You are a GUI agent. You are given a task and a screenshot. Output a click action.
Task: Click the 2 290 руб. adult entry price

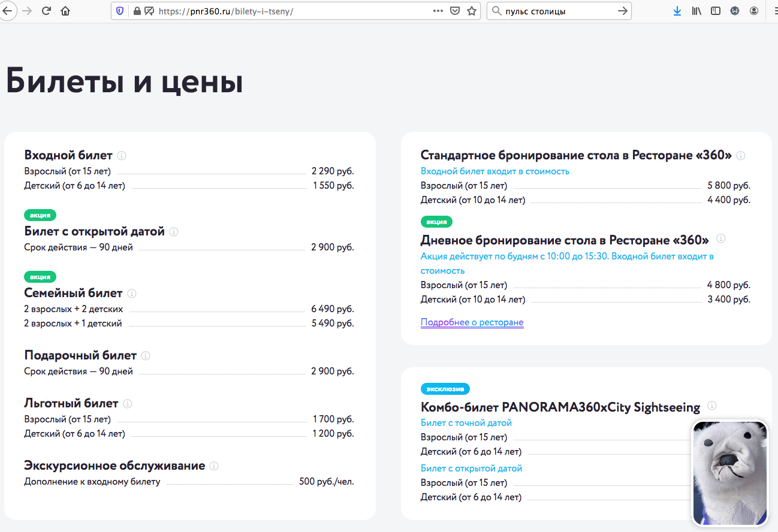[333, 171]
